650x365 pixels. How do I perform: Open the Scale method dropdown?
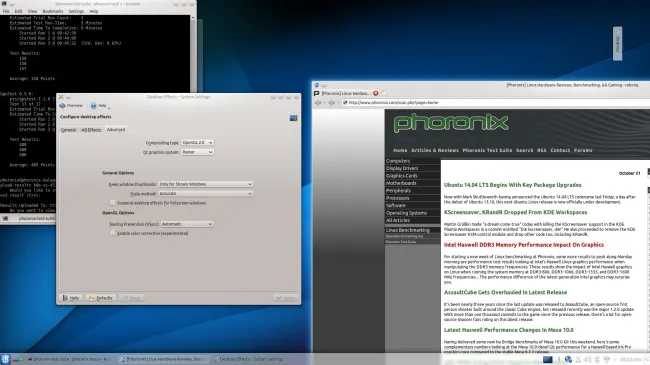click(206, 194)
